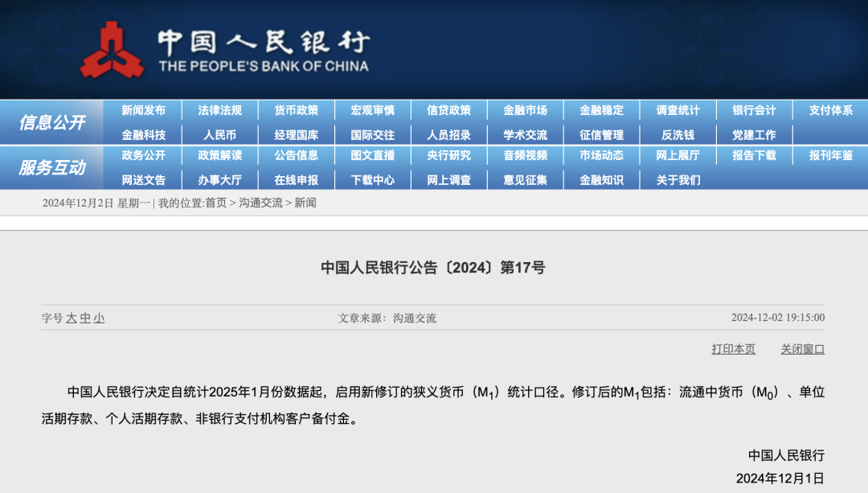Viewport: 868px width, 493px height.
Task: Open 报告下载 navigation item
Action: [x=755, y=155]
